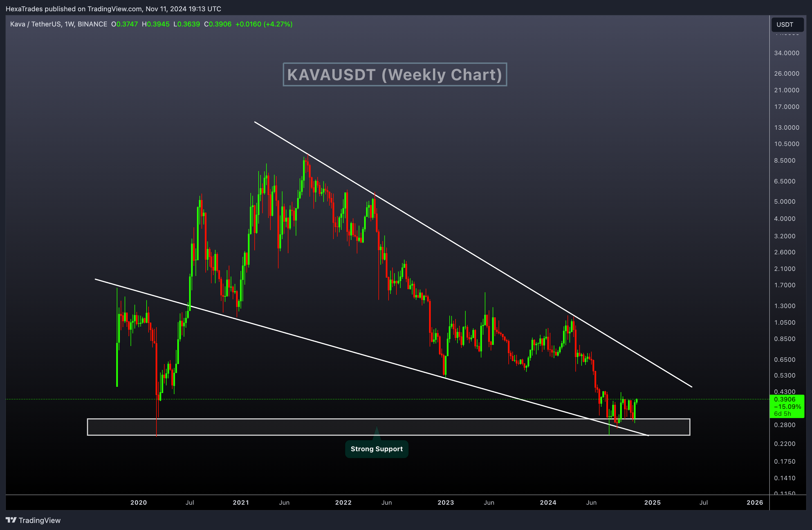
Task: Click the 0.1410 price axis label
Action: [784, 478]
